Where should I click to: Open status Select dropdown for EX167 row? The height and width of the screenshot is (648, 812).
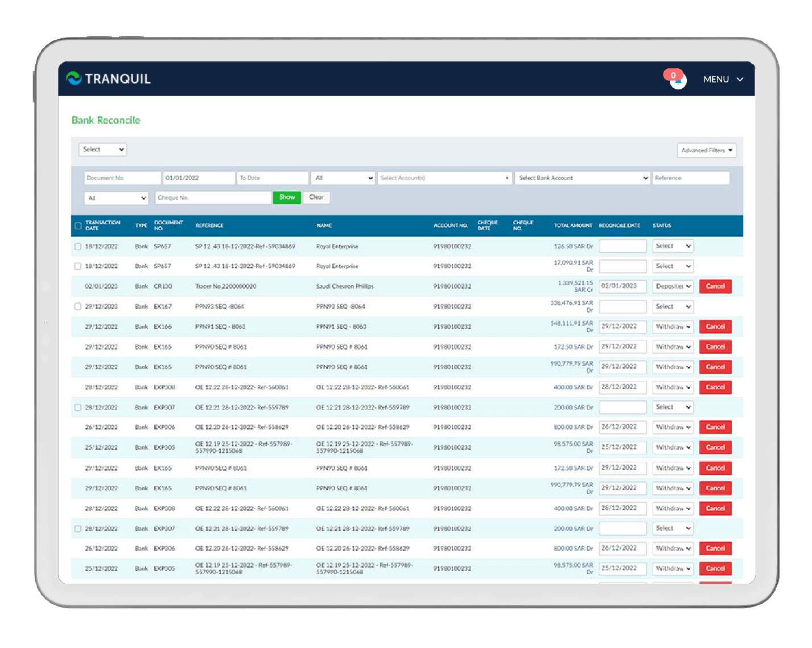click(x=673, y=306)
